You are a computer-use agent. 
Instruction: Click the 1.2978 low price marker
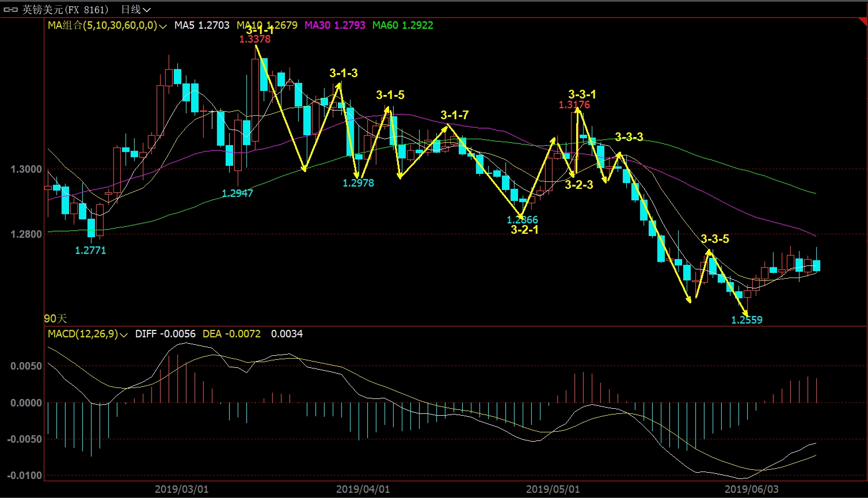359,183
